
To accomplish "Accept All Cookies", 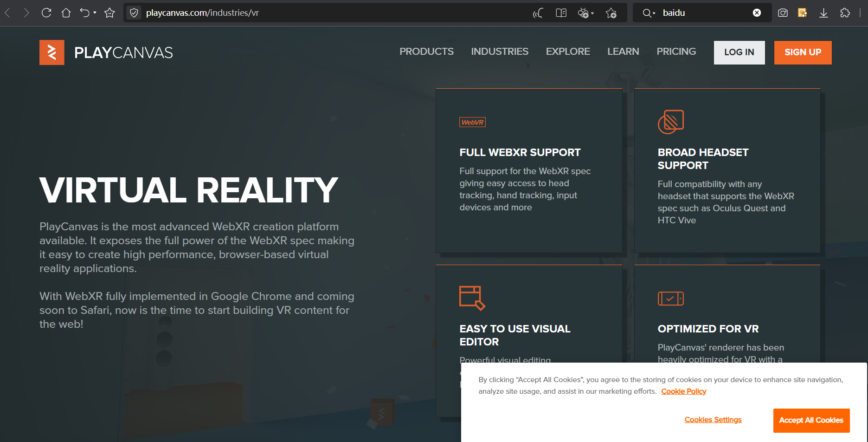I will pyautogui.click(x=811, y=420).
